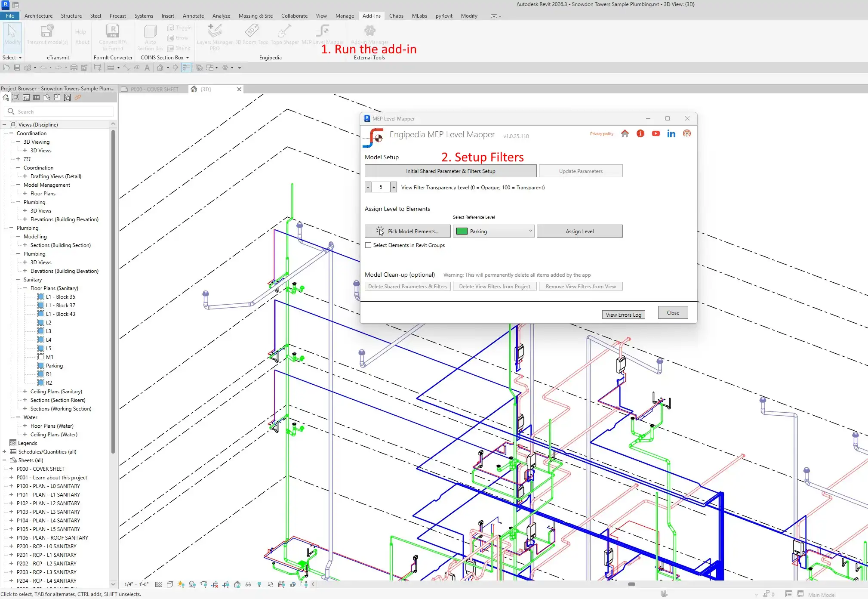Click the View Errors Log button
This screenshot has height=599, width=868.
(x=623, y=315)
